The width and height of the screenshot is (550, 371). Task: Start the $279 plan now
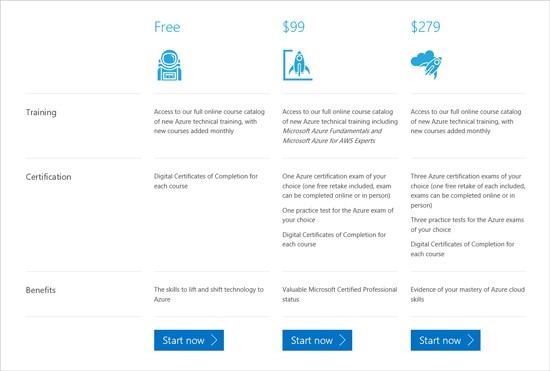(445, 340)
